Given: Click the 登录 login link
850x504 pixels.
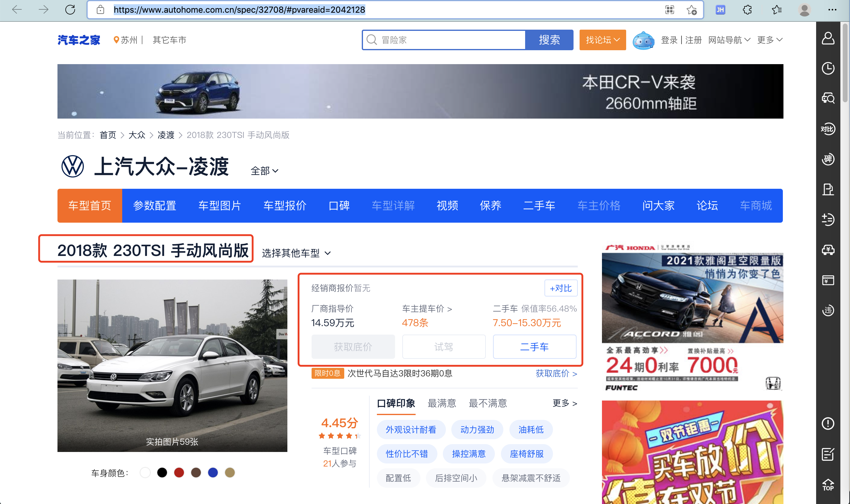Looking at the screenshot, I should 669,40.
